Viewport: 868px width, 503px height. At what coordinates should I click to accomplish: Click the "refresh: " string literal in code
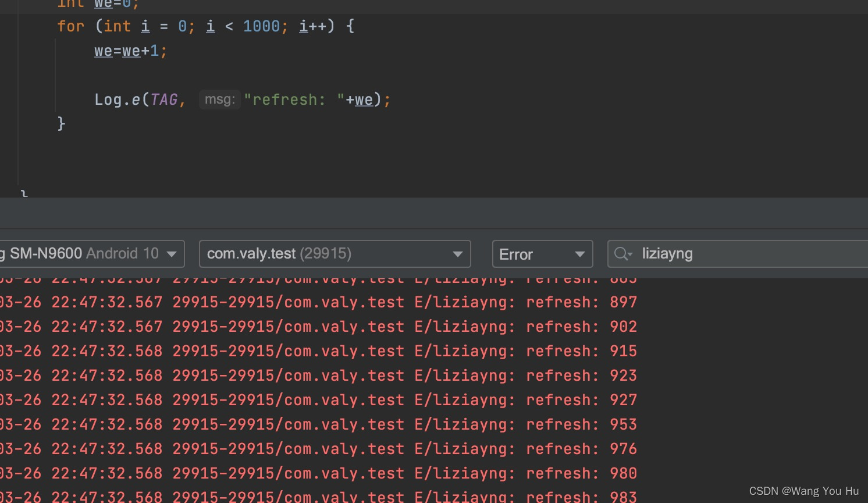click(x=294, y=100)
